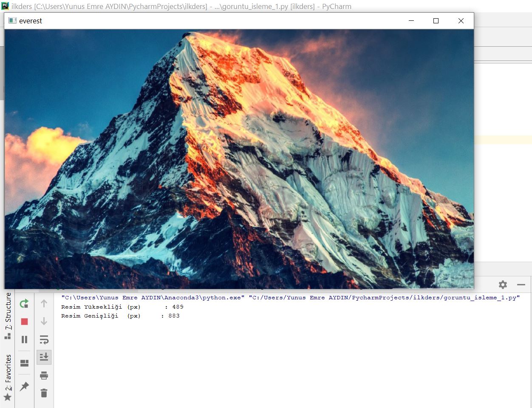
Task: Open the Structure tool window tab
Action: click(x=8, y=315)
